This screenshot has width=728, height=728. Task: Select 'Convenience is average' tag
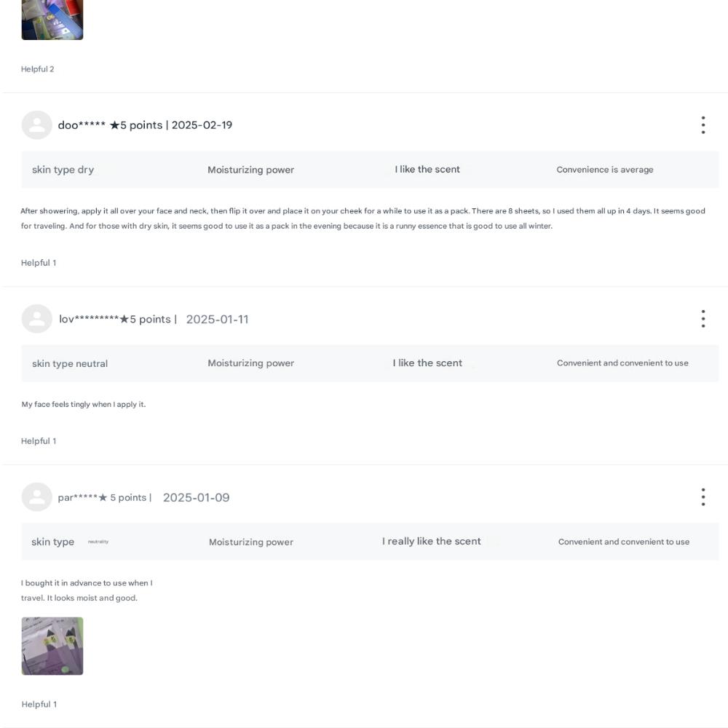click(604, 170)
